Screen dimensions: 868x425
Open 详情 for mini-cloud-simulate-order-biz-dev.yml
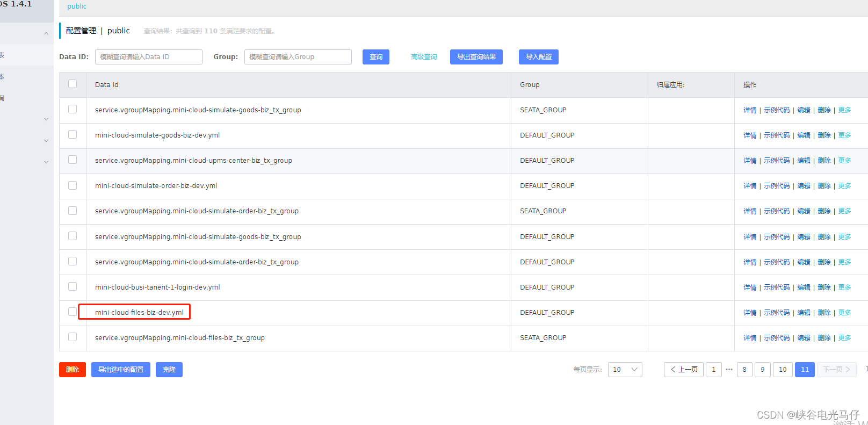click(750, 186)
